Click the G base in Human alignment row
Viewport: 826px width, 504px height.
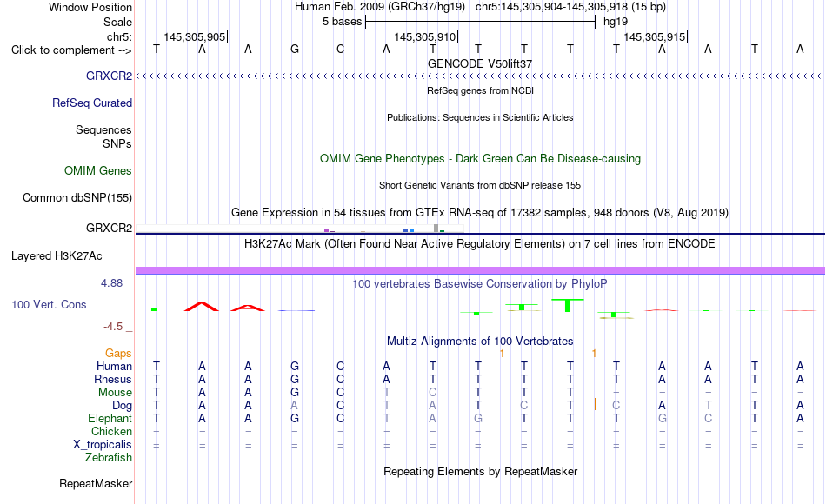(295, 367)
